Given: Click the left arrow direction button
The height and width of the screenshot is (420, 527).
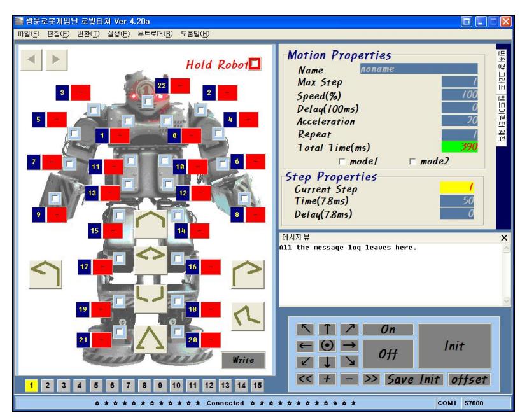Looking at the screenshot, I should click(x=305, y=346).
